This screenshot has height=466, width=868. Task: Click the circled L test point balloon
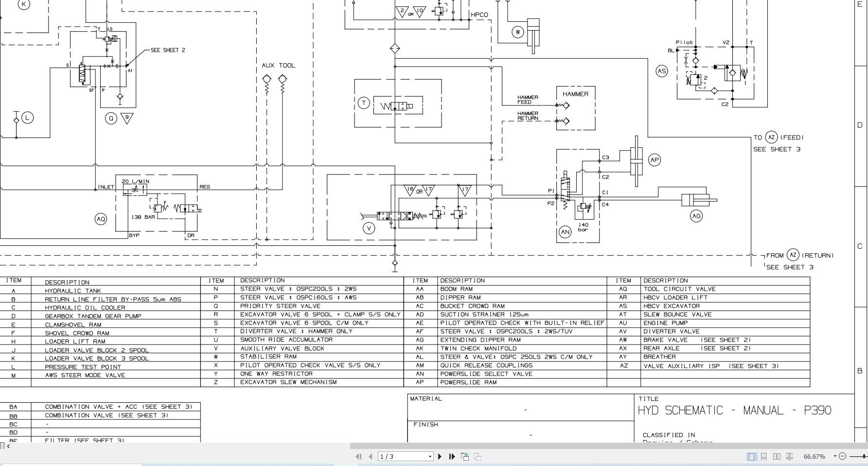coord(28,118)
